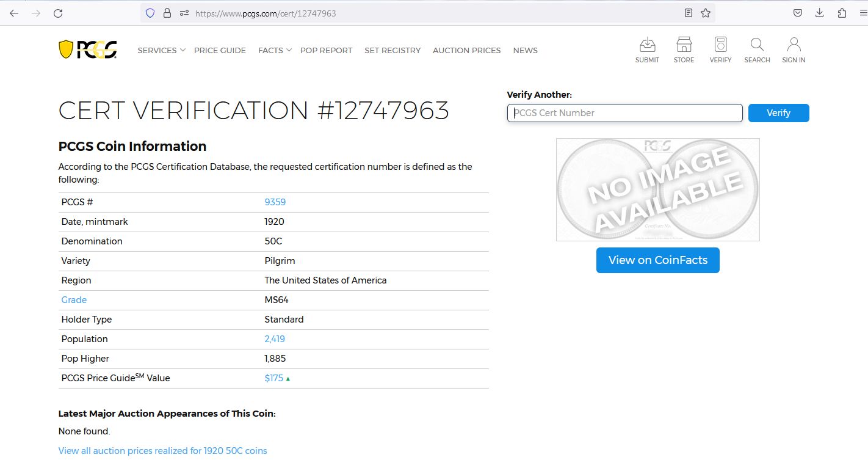The height and width of the screenshot is (468, 868).
Task: Click the None found text
Action: tap(84, 431)
